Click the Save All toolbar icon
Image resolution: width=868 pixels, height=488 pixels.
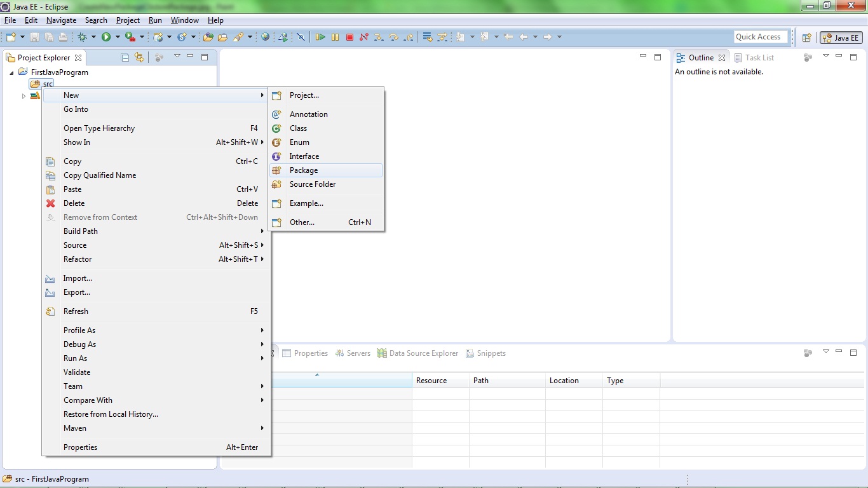coord(48,37)
